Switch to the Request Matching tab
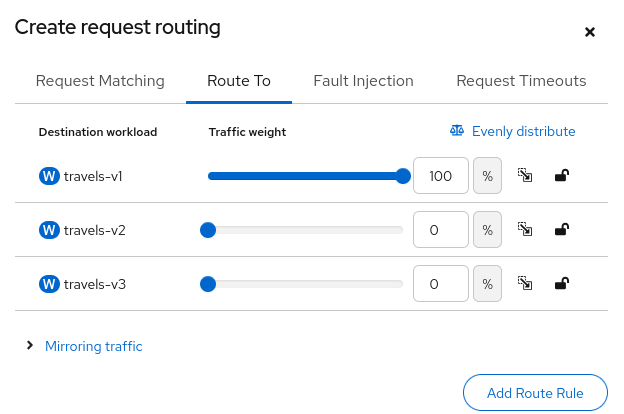This screenshot has height=414, width=624. pyautogui.click(x=100, y=81)
